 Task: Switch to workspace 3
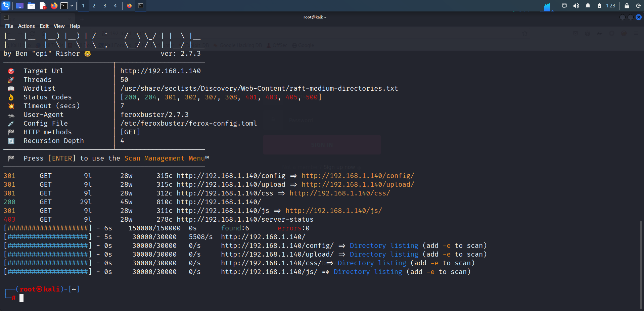[x=105, y=6]
